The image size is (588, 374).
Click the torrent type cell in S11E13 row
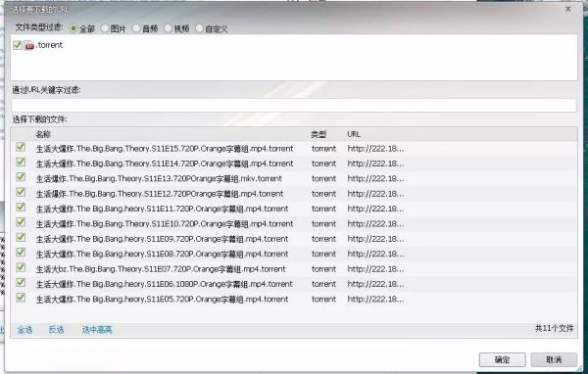coord(323,179)
